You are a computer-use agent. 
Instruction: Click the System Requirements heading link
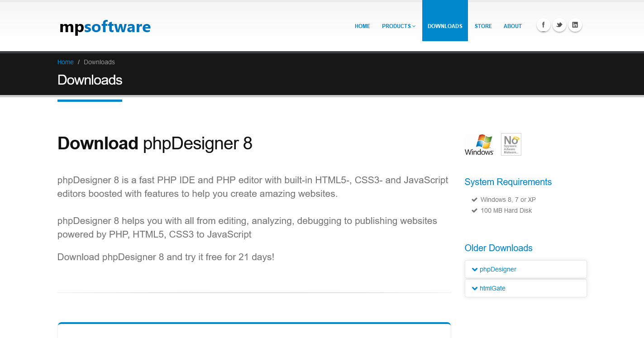(508, 182)
